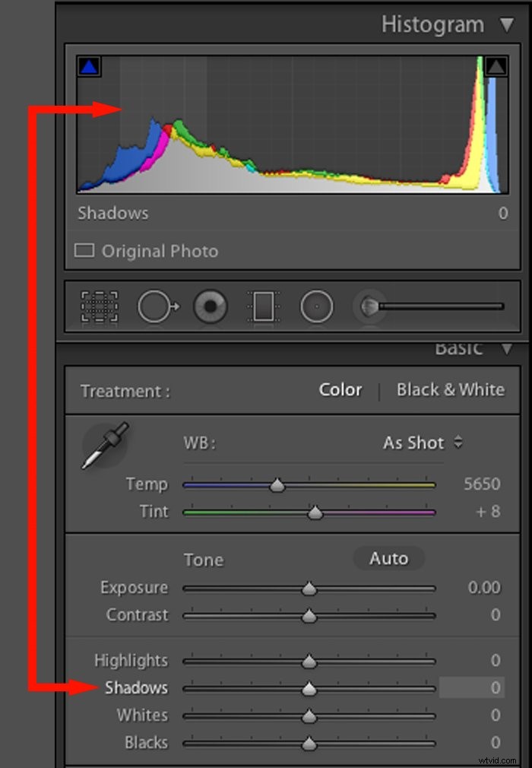Click the Histogram panel title
The width and height of the screenshot is (532, 768).
[x=432, y=24]
